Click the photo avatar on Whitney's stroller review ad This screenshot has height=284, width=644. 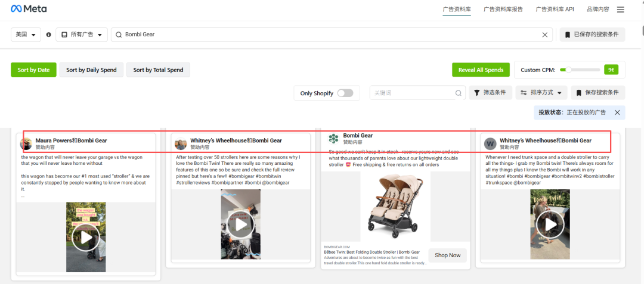(x=181, y=144)
